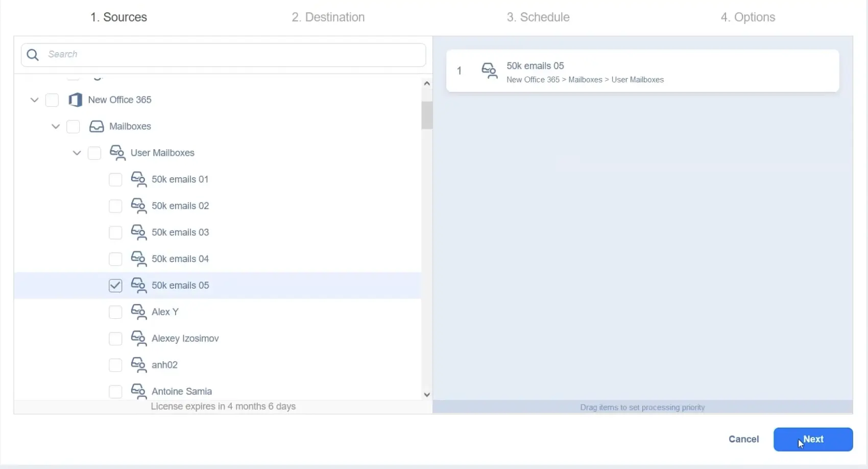Collapse the User Mailboxes node
Viewport: 868px width, 469px height.
77,153
